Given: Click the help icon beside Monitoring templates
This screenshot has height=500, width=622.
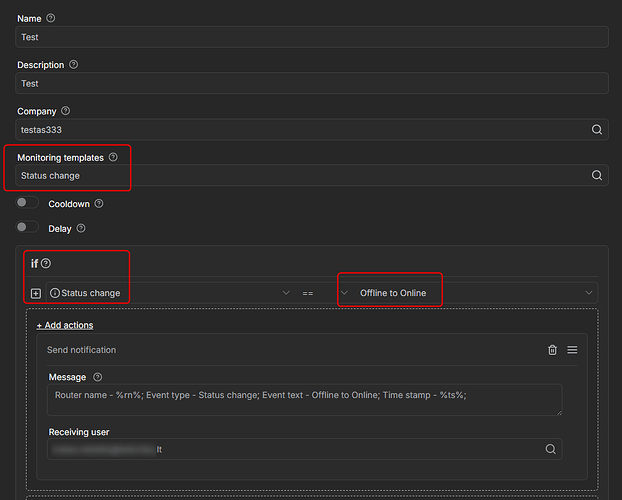Looking at the screenshot, I should click(x=113, y=157).
